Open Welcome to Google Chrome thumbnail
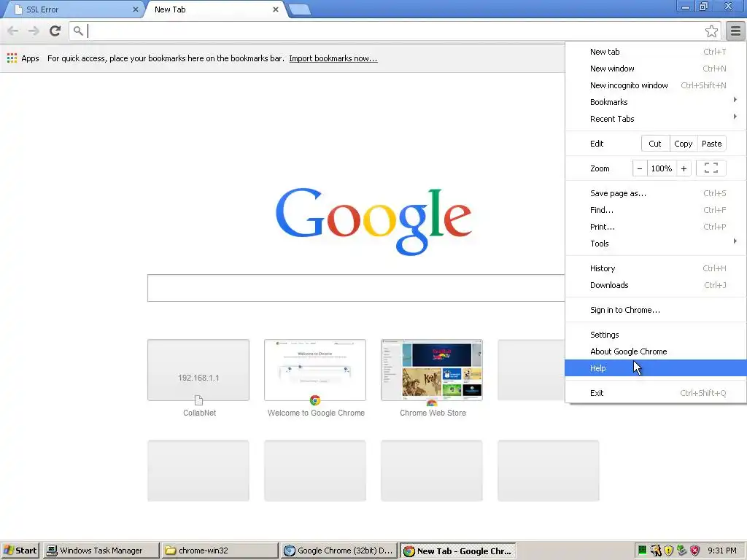 coord(315,370)
